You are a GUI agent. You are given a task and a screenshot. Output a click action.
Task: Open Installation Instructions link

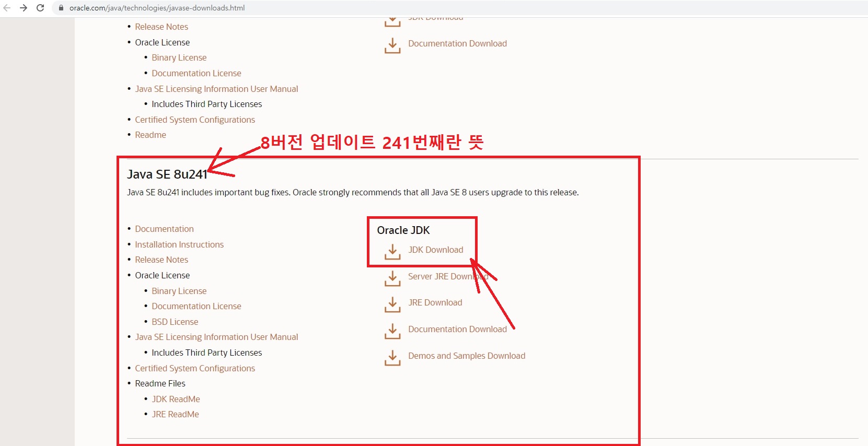tap(179, 244)
